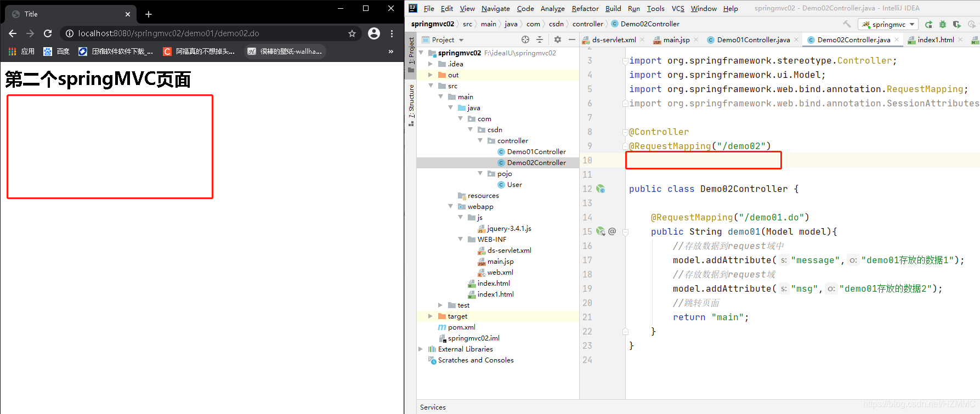
Task: Close the main.jsp editor tab
Action: (696, 39)
